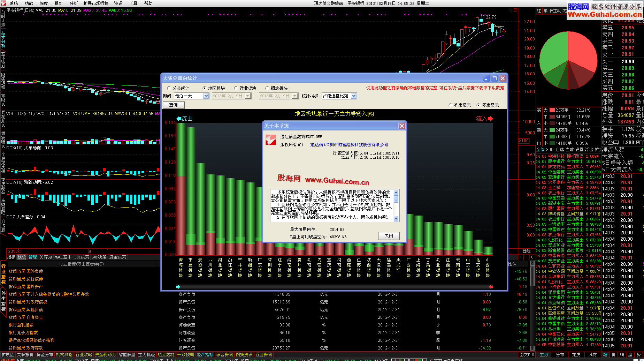Screen dimensions: 644x361
Task: Switch to 机构攻略 bottom tab
Action: (x=64, y=355)
